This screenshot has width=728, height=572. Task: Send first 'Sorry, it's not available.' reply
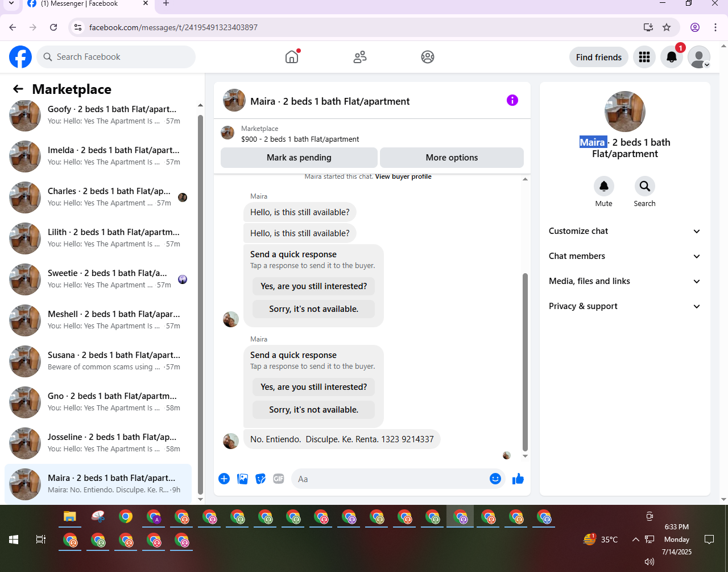314,309
